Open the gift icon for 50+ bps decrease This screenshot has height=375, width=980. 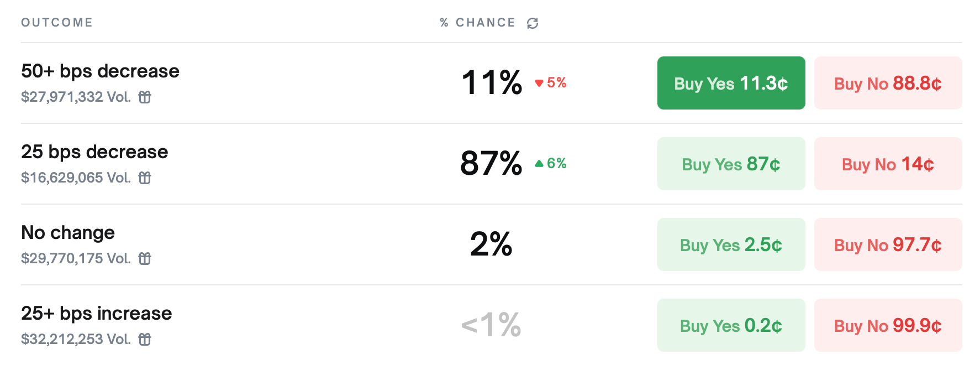(145, 97)
